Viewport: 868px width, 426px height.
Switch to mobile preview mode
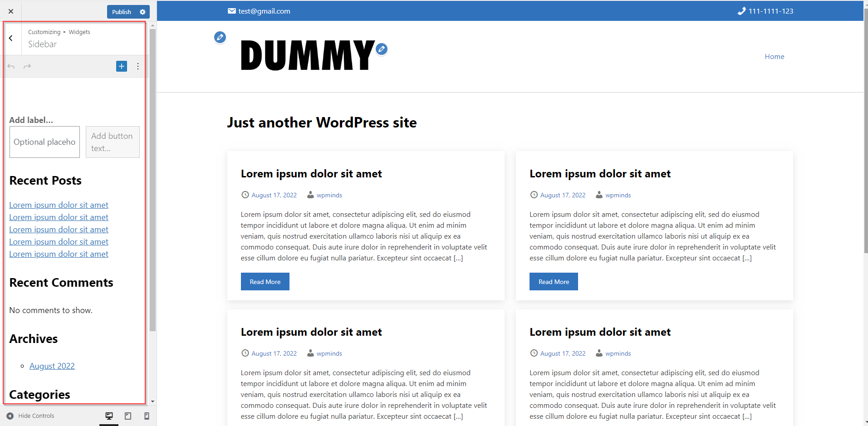coord(146,416)
